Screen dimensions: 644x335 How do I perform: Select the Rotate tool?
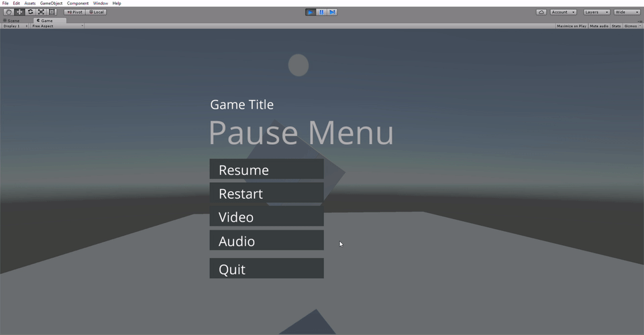[30, 12]
